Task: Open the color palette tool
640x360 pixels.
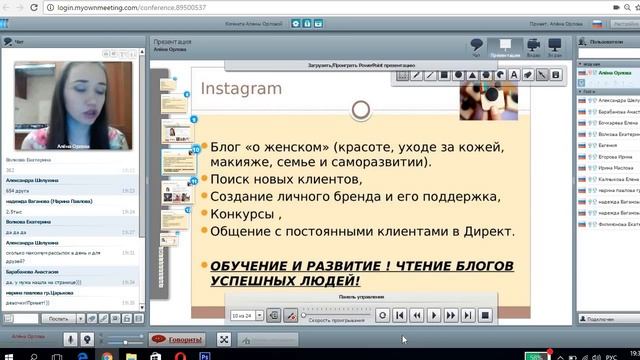Action: click(x=500, y=75)
